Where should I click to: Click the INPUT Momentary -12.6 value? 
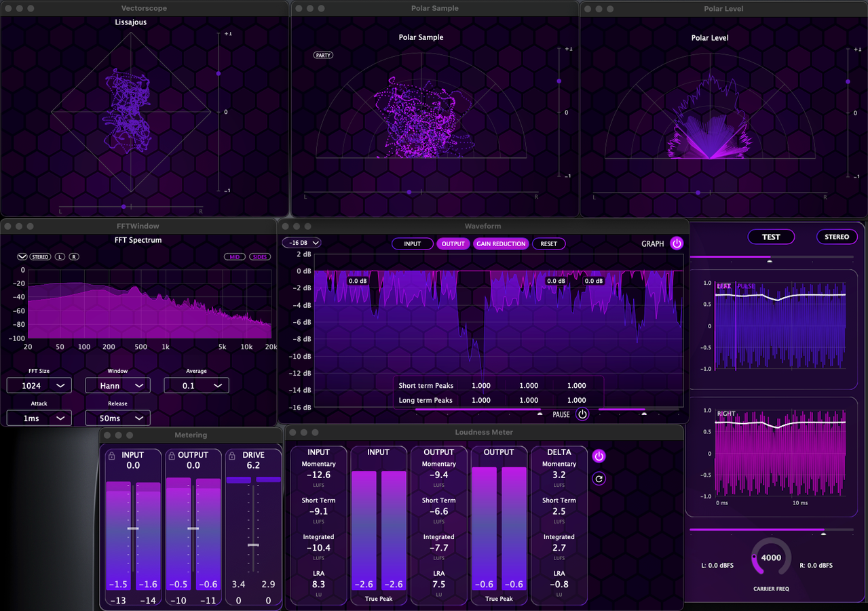pyautogui.click(x=318, y=475)
